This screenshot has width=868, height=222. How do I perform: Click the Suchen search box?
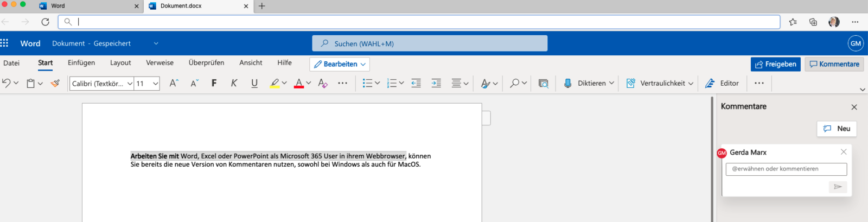[430, 43]
